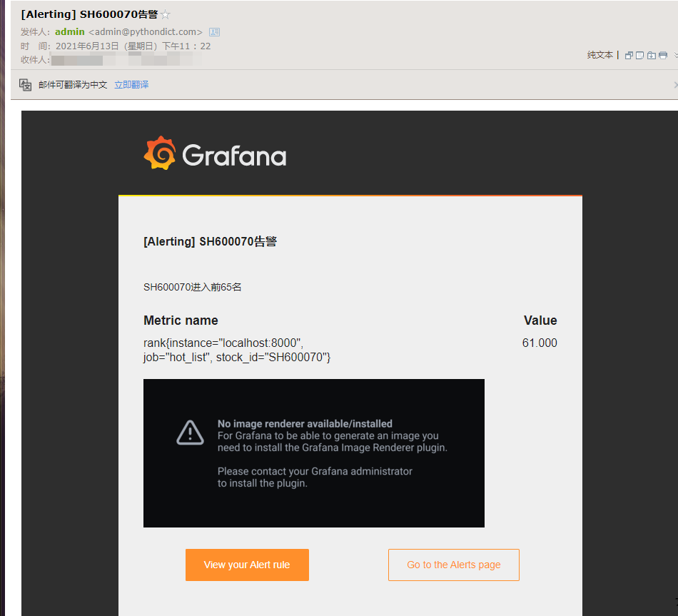Click the alert heading inside the Grafana card
The image size is (678, 616).
pos(210,241)
